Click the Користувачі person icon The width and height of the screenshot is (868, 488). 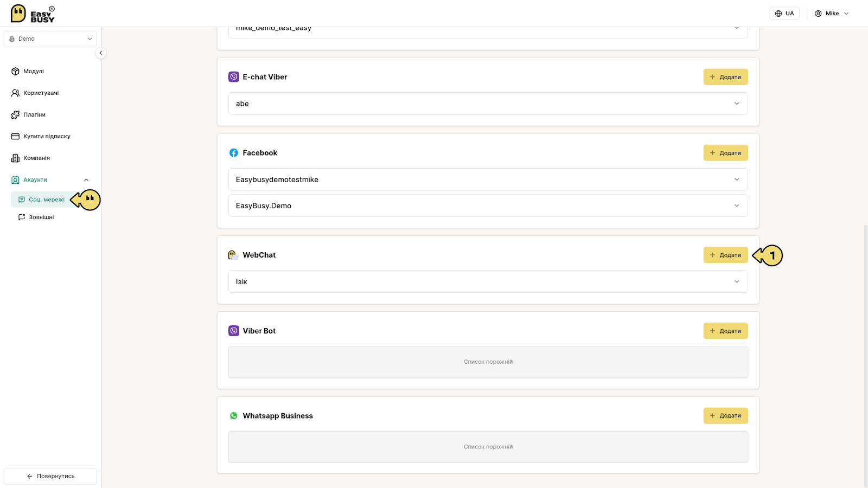pos(15,93)
